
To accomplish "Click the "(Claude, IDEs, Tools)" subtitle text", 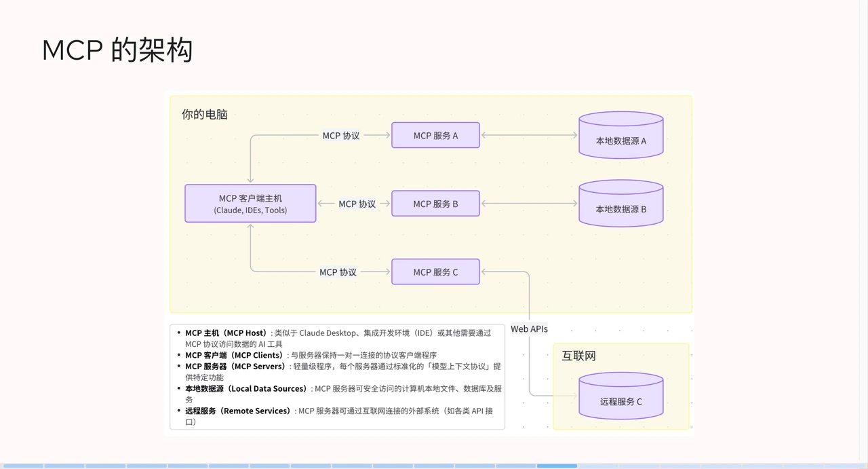I will point(250,210).
